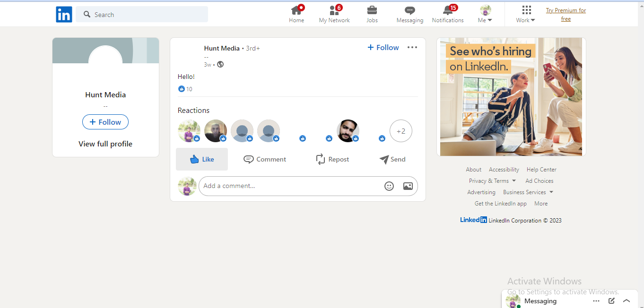Open the See who's hiring ad
The image size is (644, 308).
click(511, 97)
